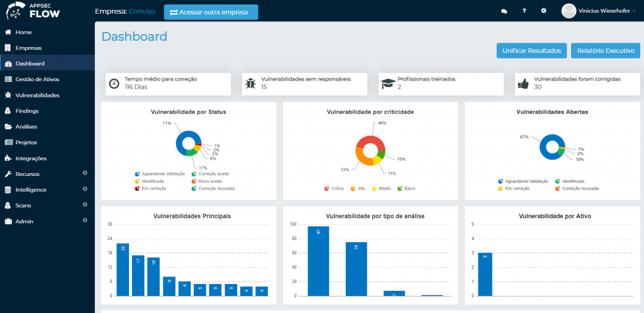Screen dimensions: 644x313
Task: Open the Vinicius Wiesehofer user dropdown
Action: [607, 11]
